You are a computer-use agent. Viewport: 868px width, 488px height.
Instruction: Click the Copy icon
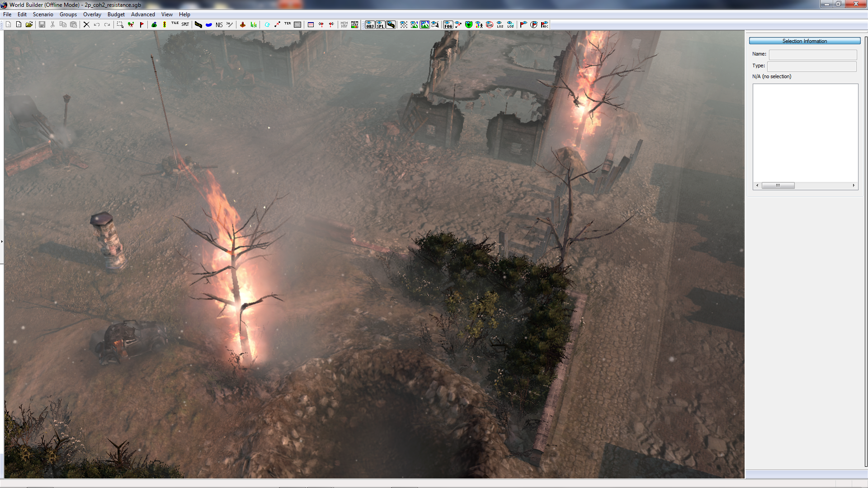coord(63,24)
